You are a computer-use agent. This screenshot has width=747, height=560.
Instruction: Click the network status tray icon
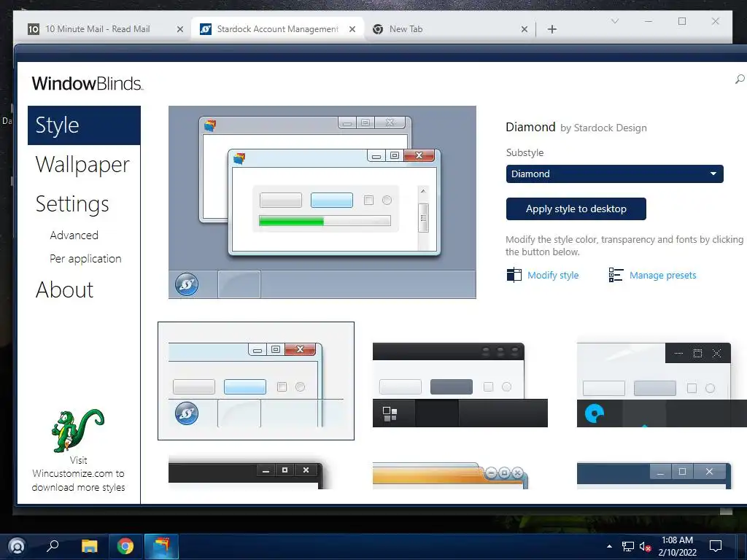pos(628,547)
